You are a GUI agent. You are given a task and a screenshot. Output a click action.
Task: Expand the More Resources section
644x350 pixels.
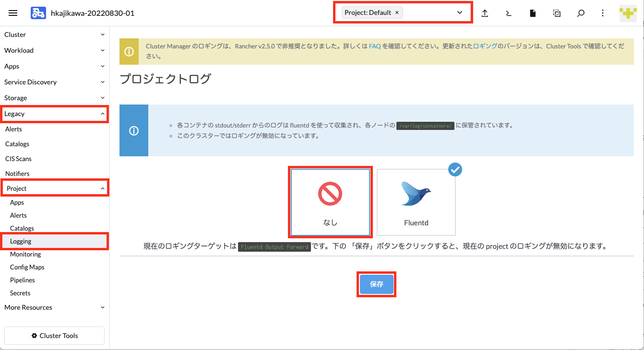coord(55,307)
